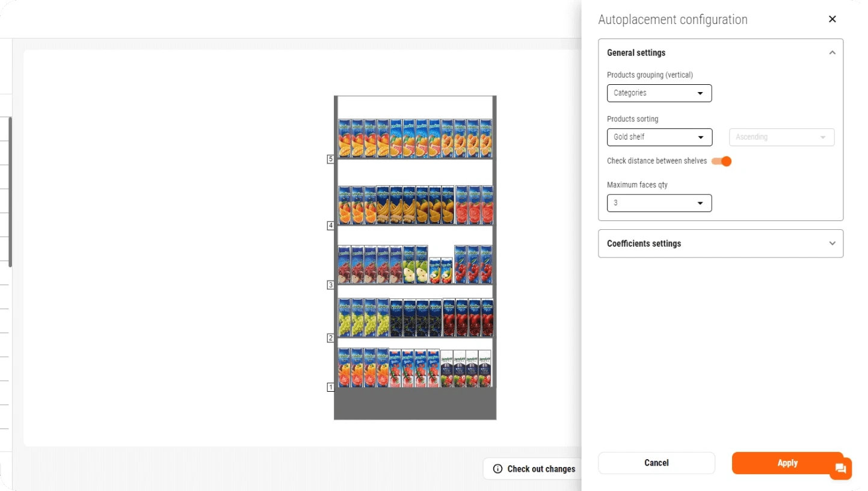Click the small juice boxes on shelf 3

click(x=441, y=271)
